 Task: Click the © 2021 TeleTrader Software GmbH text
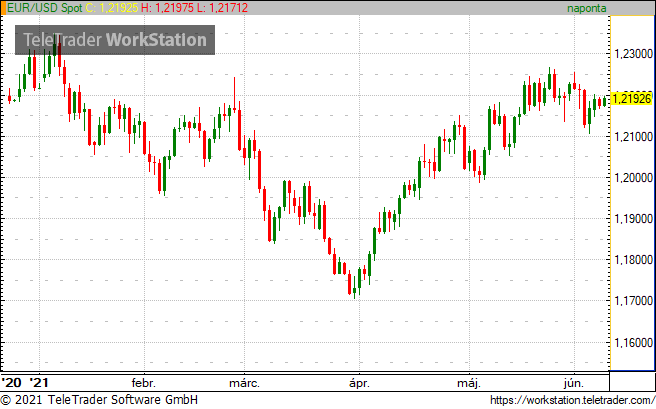click(x=100, y=399)
